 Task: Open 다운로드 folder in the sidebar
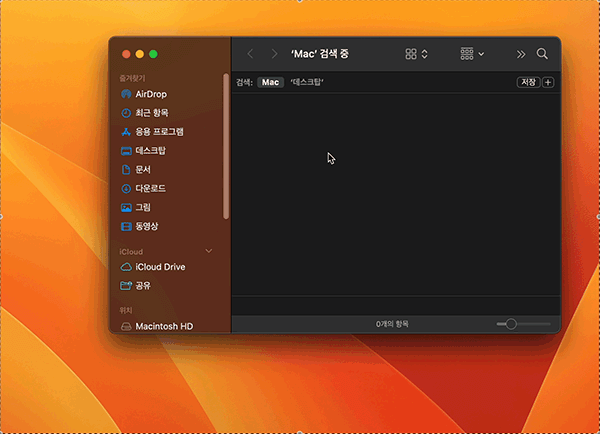pyautogui.click(x=143, y=189)
